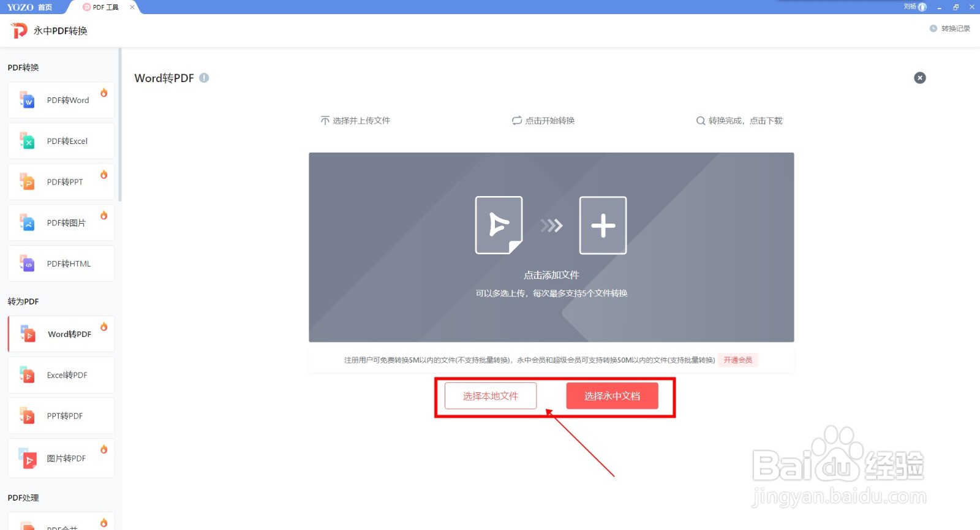Click the sidebar vertical scrollbar

pos(120,125)
